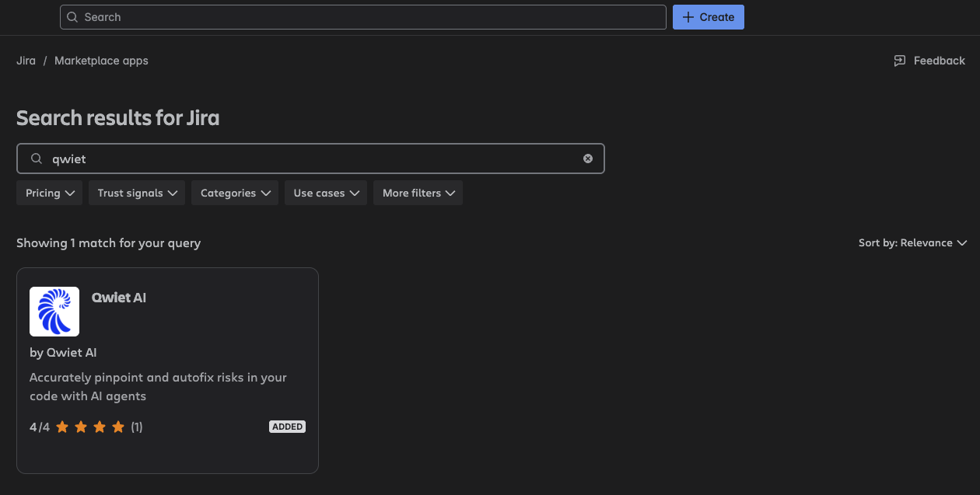The image size is (980, 495).
Task: Click the '4/4' rating value
Action: tap(39, 427)
